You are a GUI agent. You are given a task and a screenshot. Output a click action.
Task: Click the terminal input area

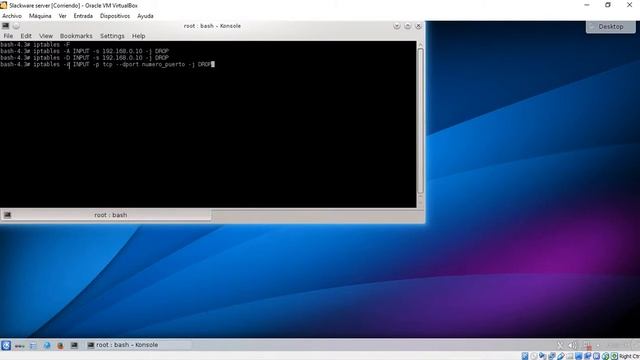tap(208, 124)
